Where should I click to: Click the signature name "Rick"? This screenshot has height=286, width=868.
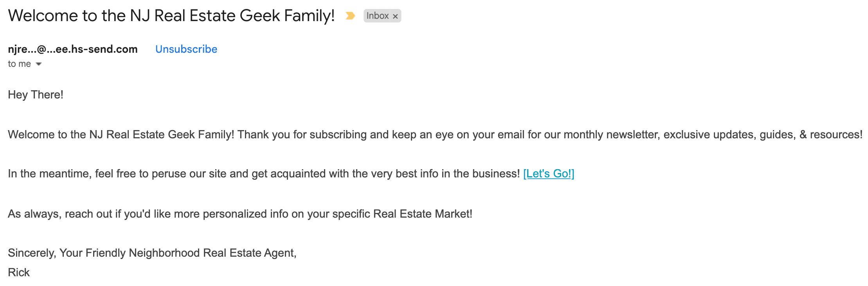(19, 273)
